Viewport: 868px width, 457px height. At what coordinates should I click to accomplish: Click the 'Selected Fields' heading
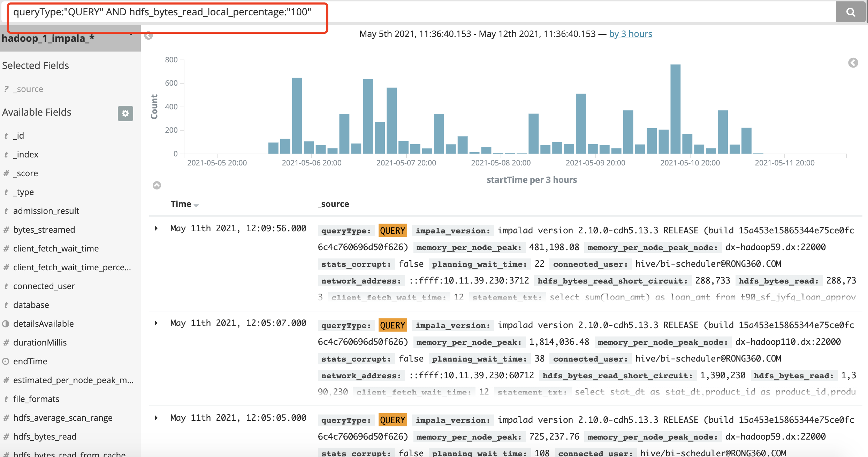pyautogui.click(x=36, y=65)
